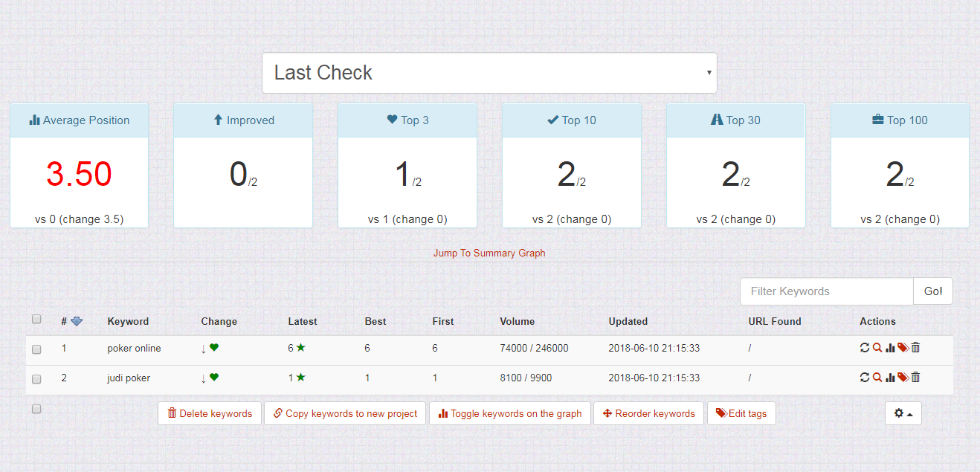Image resolution: width=980 pixels, height=472 pixels.
Task: Click the tag icon for poker online
Action: coord(903,348)
